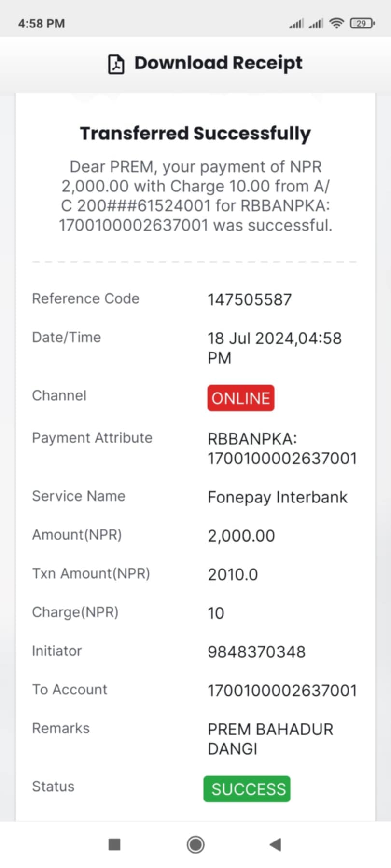Tap the Transferred Successfully heading
This screenshot has height=868, width=391.
pos(195,134)
